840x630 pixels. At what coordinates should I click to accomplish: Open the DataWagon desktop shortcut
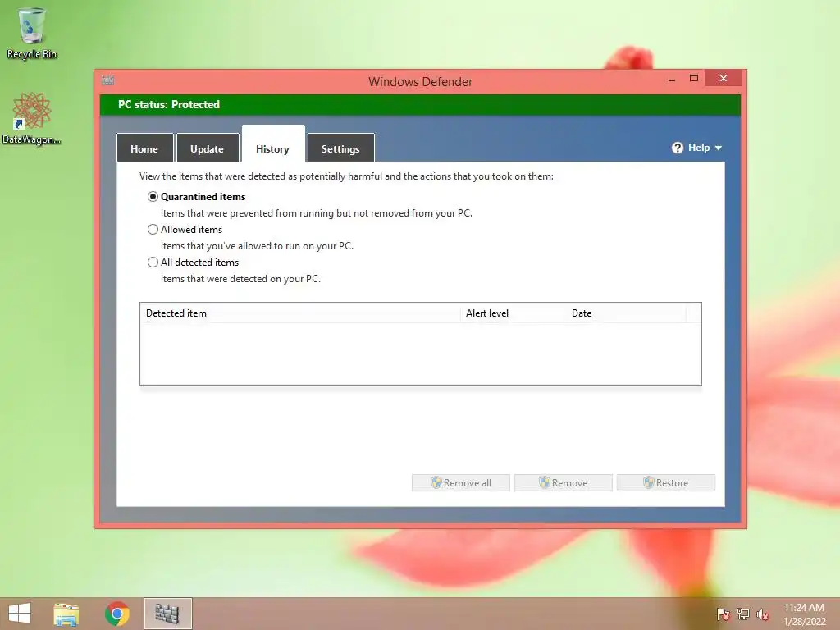(32, 119)
